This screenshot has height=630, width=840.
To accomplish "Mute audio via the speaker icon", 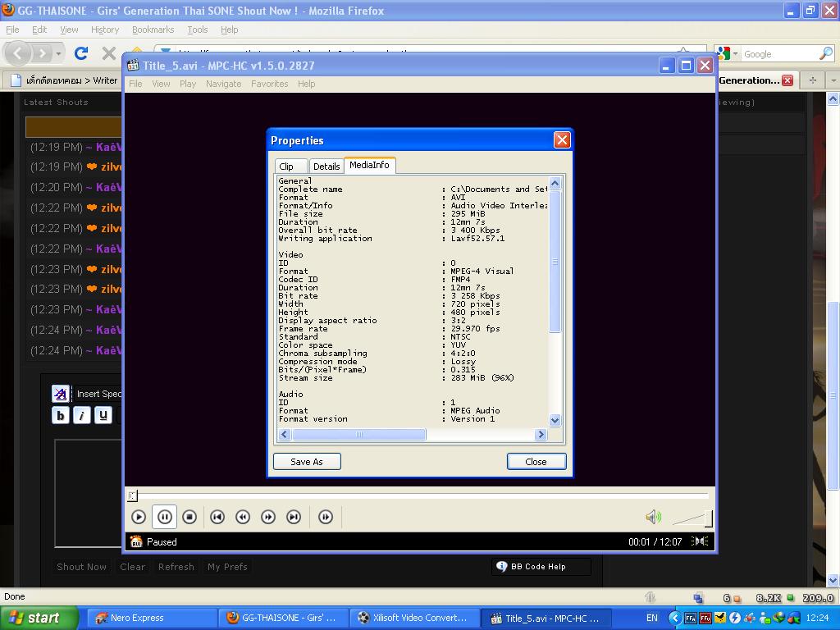I will point(653,517).
